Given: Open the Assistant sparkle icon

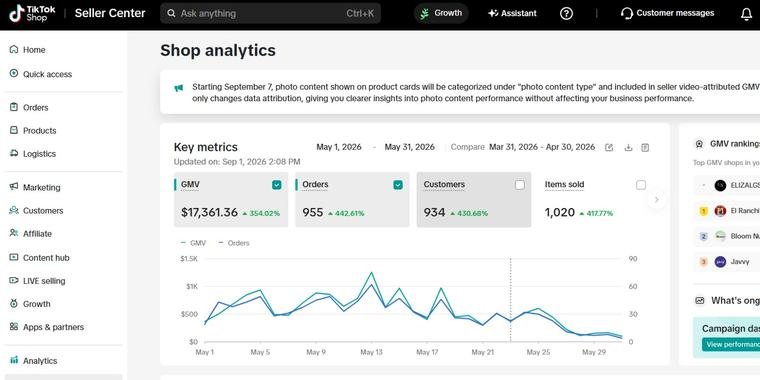Looking at the screenshot, I should point(493,14).
